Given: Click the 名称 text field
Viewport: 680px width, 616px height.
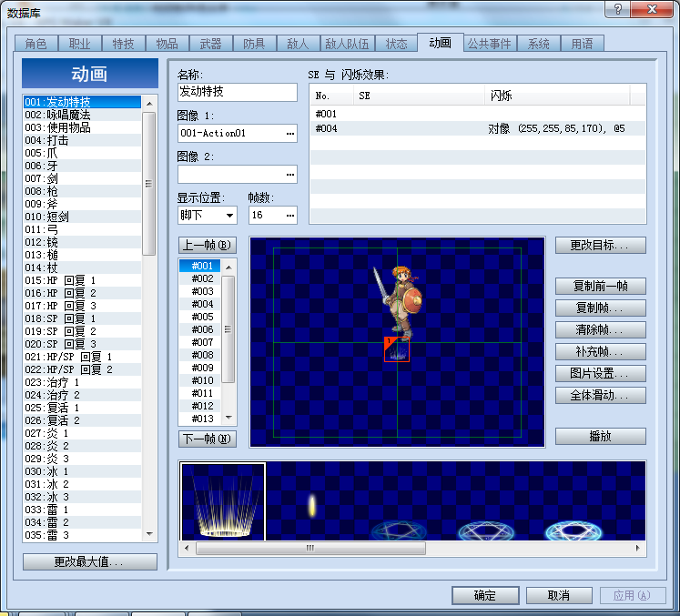Looking at the screenshot, I should click(238, 92).
